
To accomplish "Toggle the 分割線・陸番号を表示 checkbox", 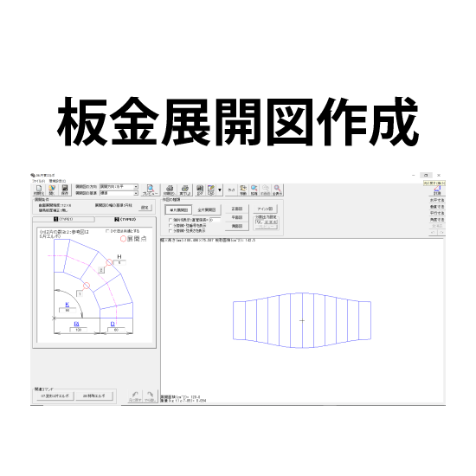I will tap(170, 226).
